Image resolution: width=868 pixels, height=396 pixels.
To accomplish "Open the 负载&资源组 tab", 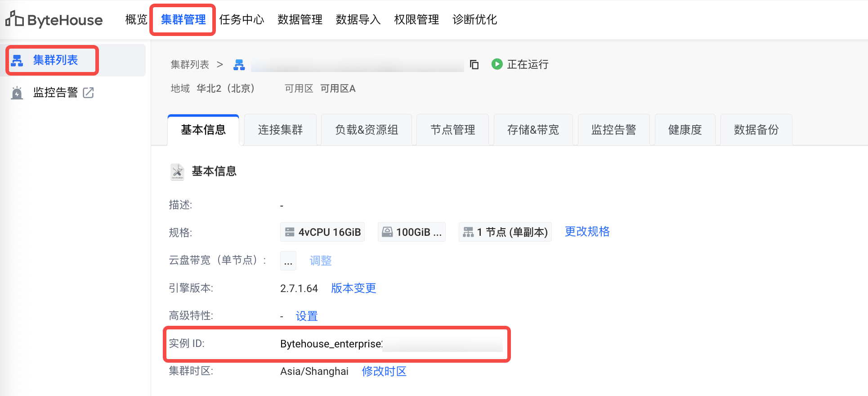I will [367, 130].
